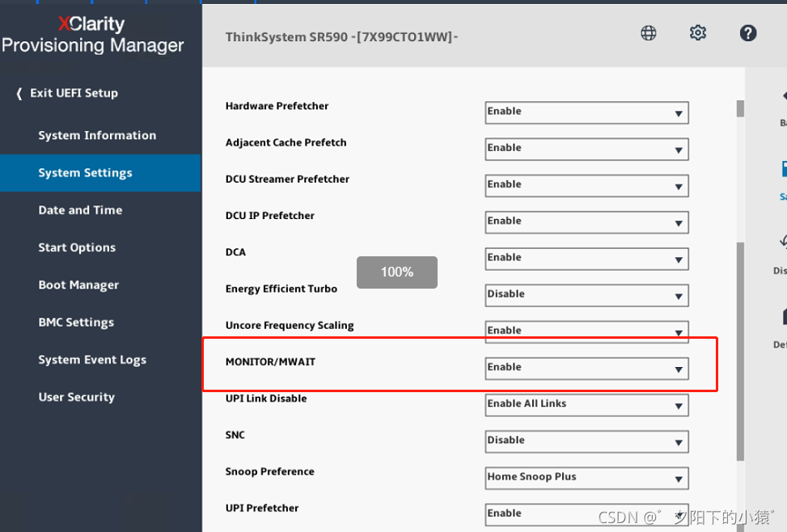
Task: Open Boot Manager menu
Action: (78, 285)
